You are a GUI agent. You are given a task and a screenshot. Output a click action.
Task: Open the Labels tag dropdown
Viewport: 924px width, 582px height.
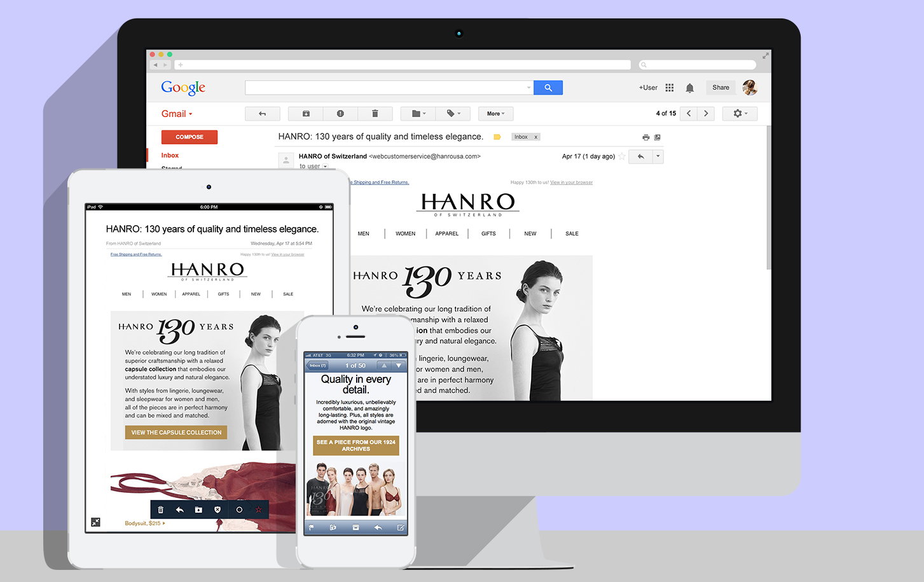click(x=453, y=114)
